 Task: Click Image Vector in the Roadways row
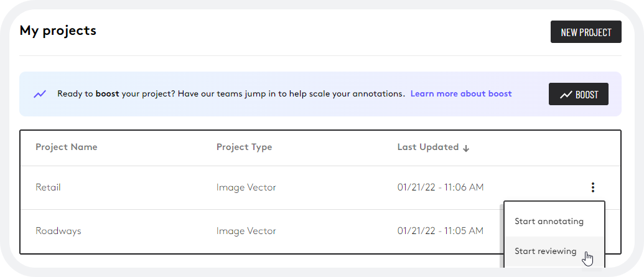(246, 231)
